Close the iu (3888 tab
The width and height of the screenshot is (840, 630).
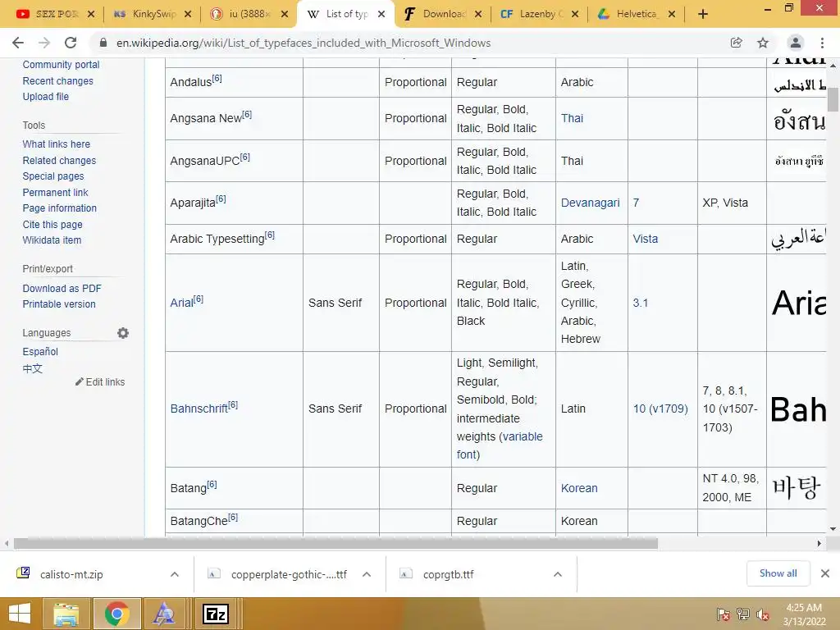pos(285,15)
